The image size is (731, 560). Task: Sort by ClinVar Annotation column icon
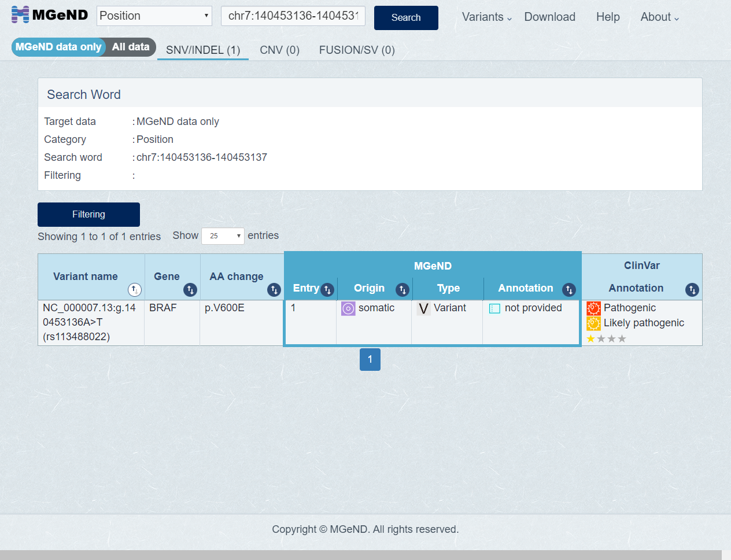click(692, 290)
